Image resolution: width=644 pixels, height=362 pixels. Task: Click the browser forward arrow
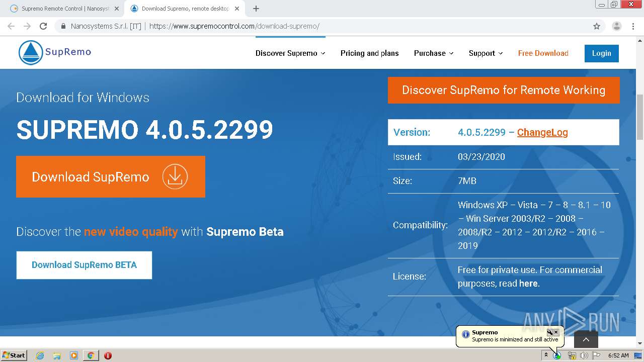pos(27,26)
